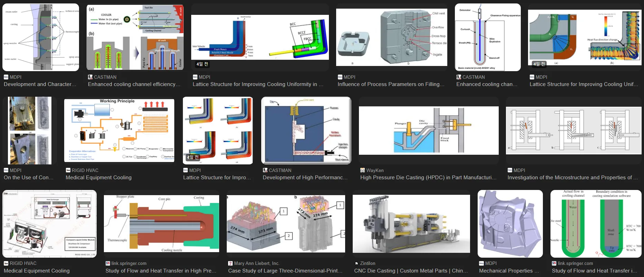Viewport: 644px width, 277px height.
Task: Open the Stopper plate and Core pin diagram
Action: pyautogui.click(x=161, y=223)
